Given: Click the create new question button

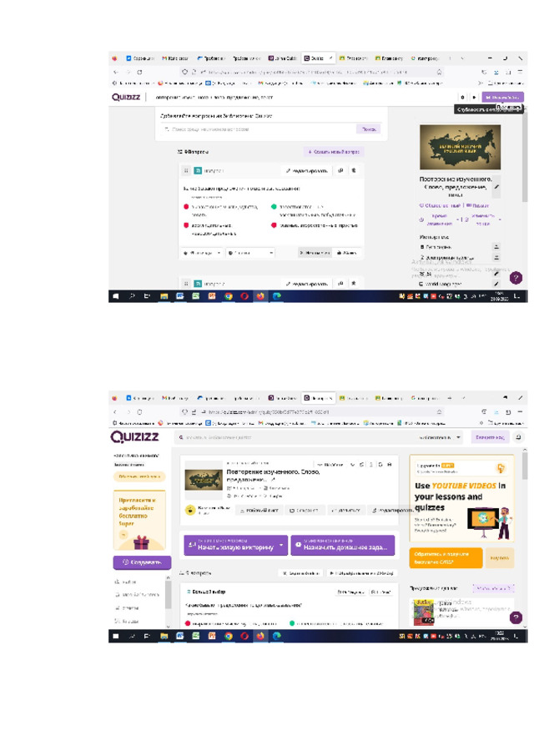Looking at the screenshot, I should coord(334,152).
